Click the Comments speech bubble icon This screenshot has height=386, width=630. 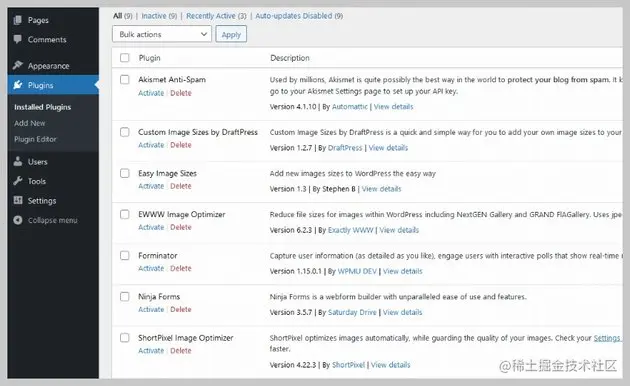[18, 39]
